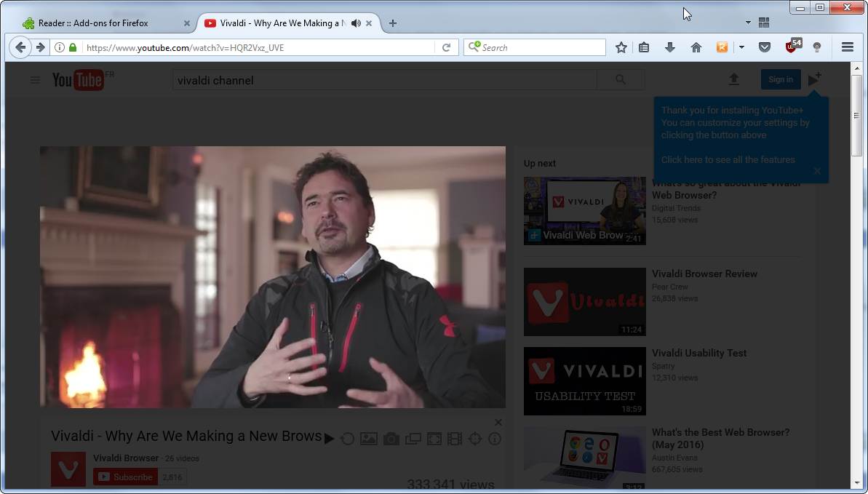
Task: Click the YouTube+ crosshair target icon
Action: 475,439
